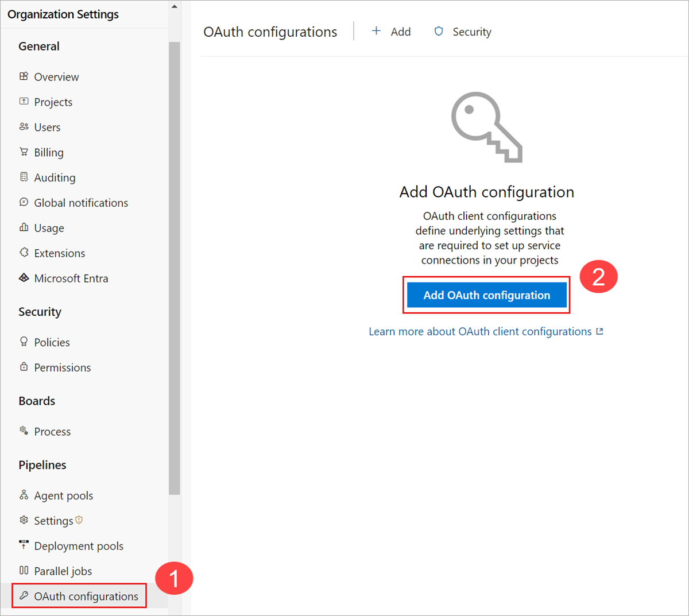
Task: Click the + Add toolbar command
Action: click(391, 32)
